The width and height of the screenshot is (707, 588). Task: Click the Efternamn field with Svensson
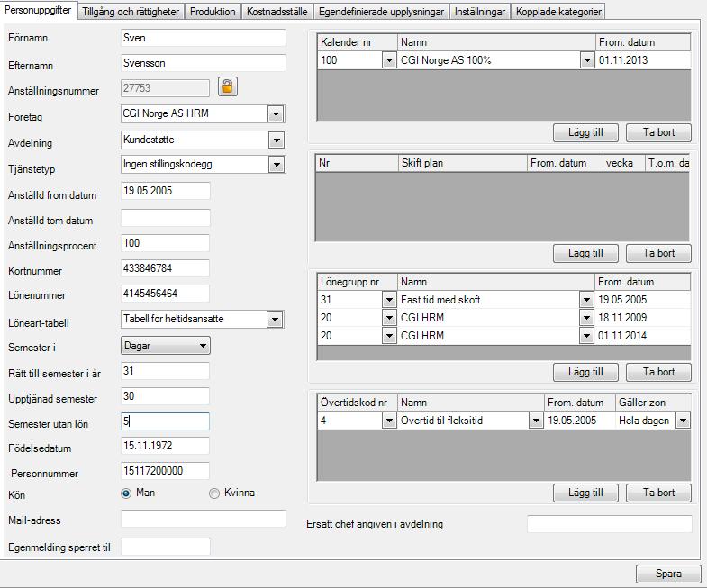tap(203, 63)
